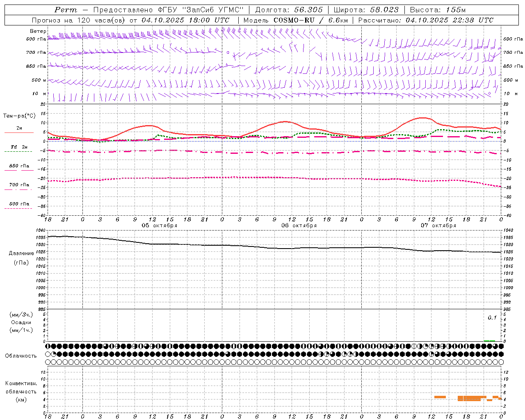Click the 'Конвективн.' convective cloud label
The image size is (525, 420).
(x=21, y=383)
